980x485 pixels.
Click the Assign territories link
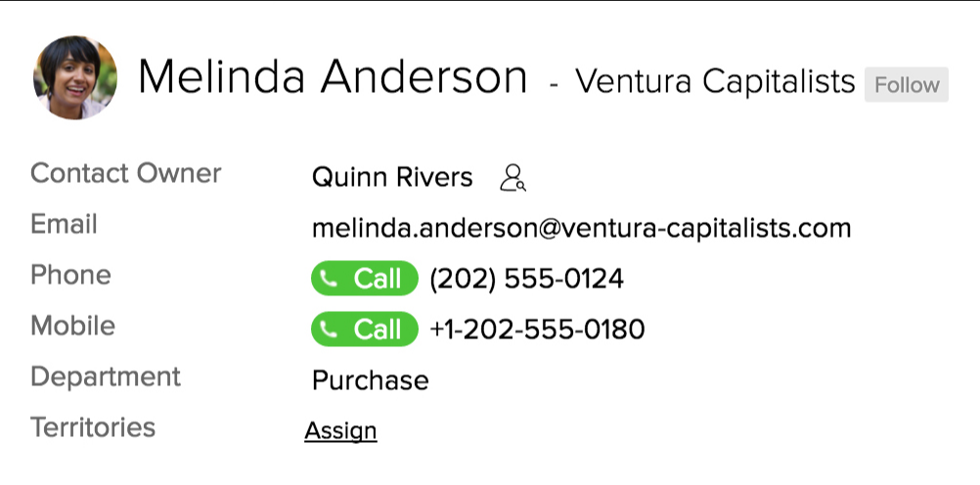[340, 431]
